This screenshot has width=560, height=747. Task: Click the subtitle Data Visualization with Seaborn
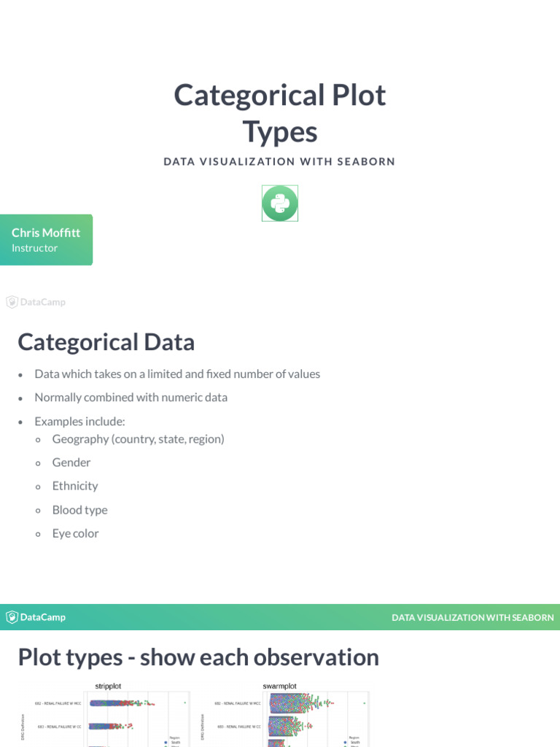(279, 161)
